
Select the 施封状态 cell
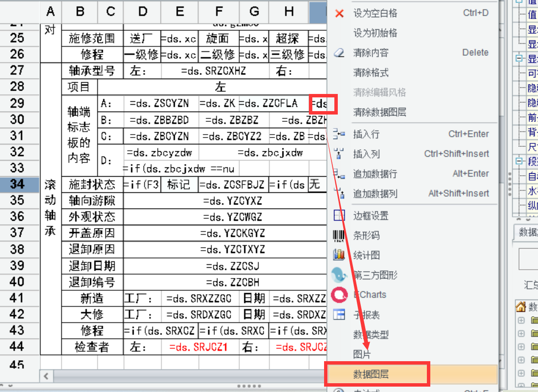(x=93, y=184)
